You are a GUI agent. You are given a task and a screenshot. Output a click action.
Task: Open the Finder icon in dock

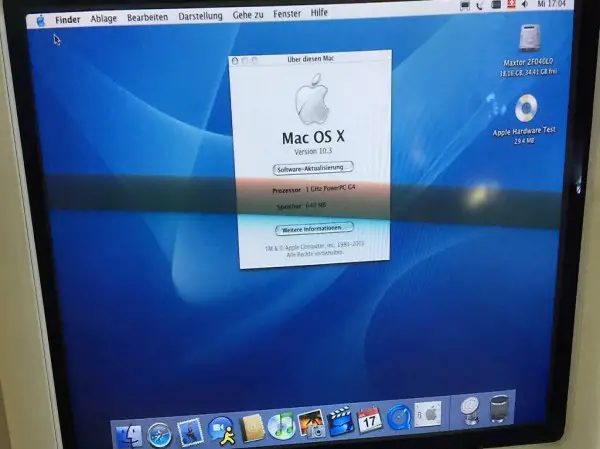[128, 436]
